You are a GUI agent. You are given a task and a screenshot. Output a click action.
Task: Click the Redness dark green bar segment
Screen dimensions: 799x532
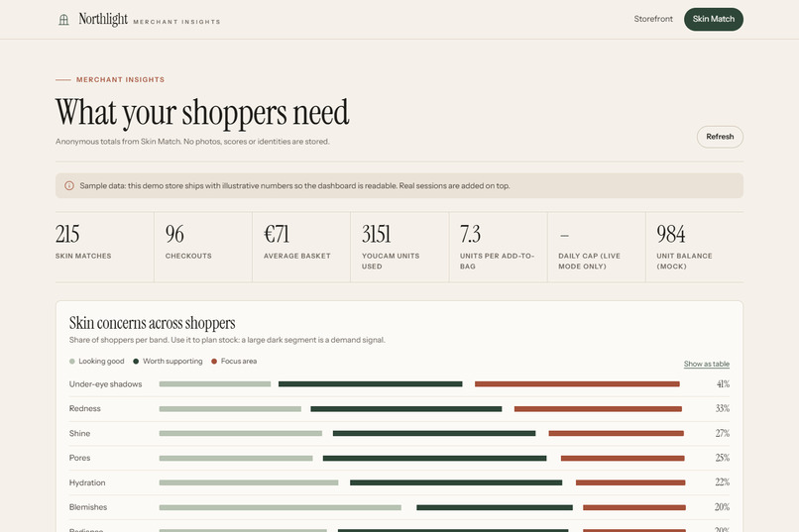pos(406,409)
